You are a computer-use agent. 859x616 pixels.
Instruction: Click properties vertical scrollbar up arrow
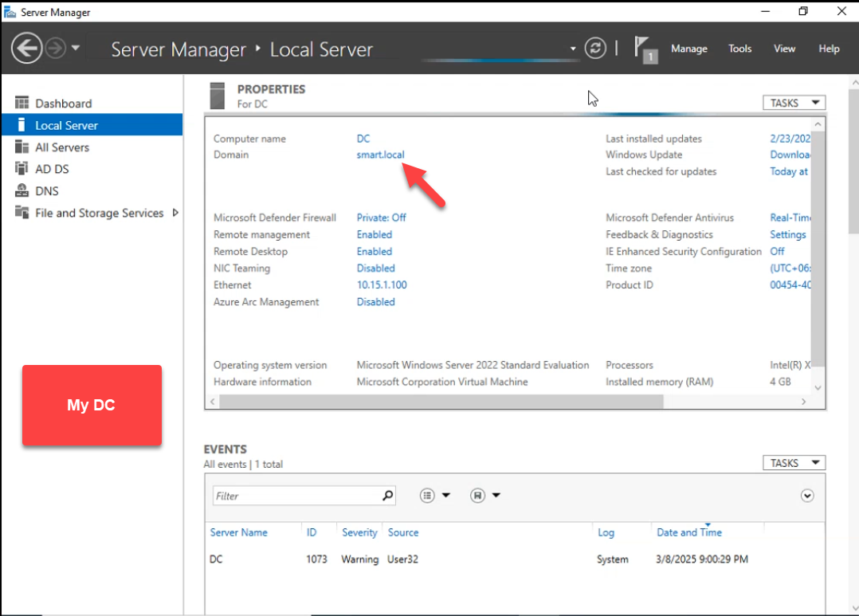click(x=818, y=124)
